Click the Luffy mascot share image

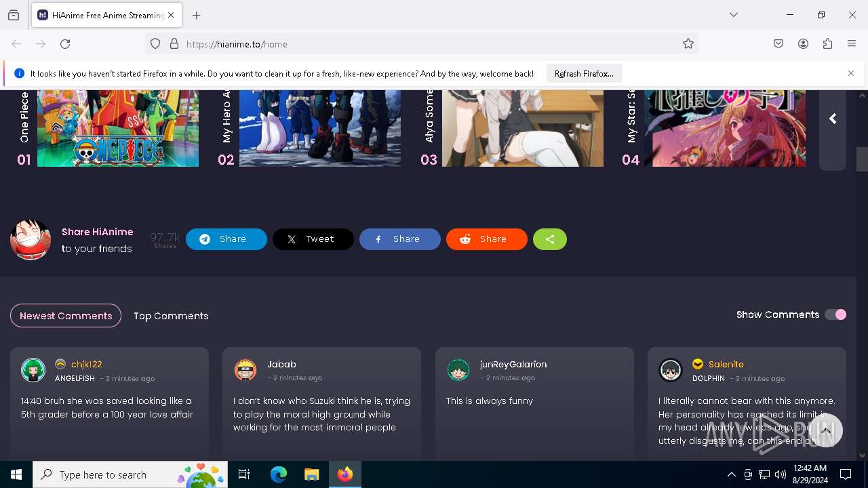click(x=31, y=239)
